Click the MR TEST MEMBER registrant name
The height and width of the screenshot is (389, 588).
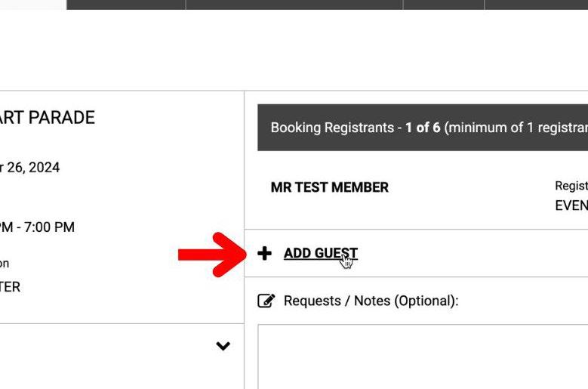coord(329,187)
